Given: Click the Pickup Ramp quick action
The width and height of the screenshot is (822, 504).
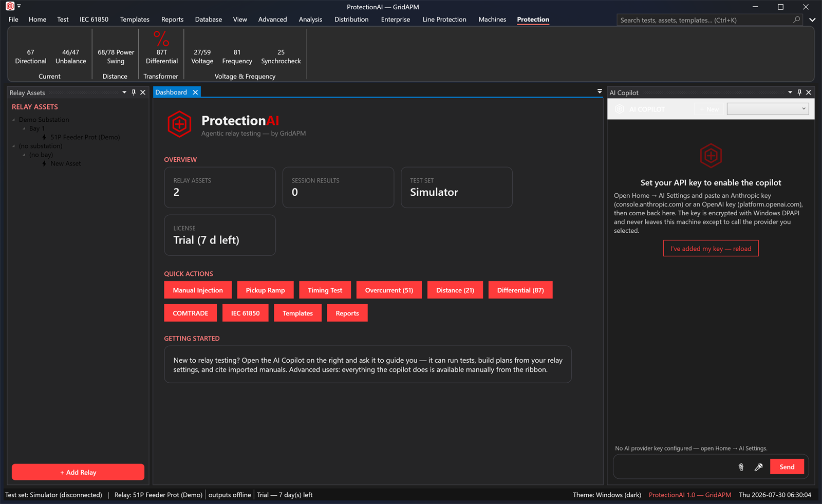Looking at the screenshot, I should pos(265,290).
